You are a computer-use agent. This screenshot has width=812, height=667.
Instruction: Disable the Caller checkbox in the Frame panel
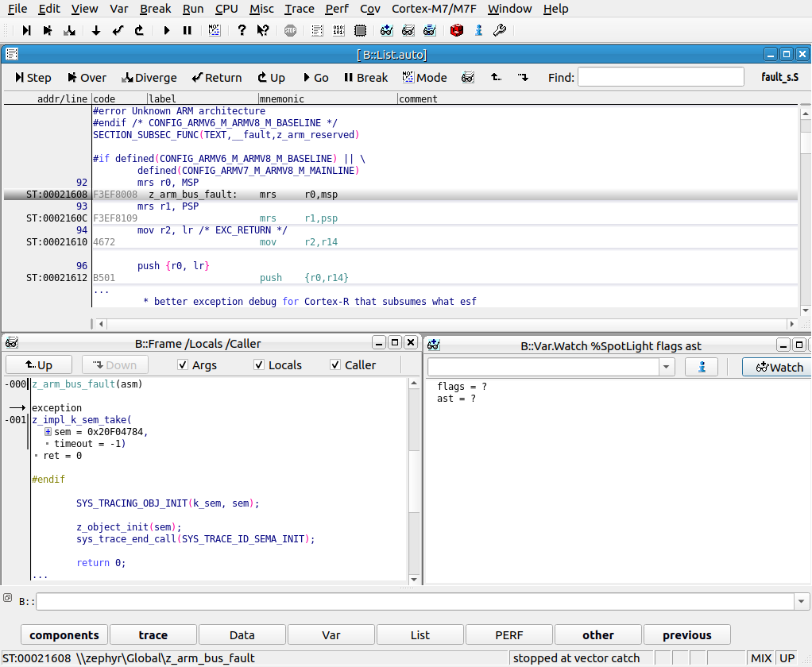tap(337, 364)
